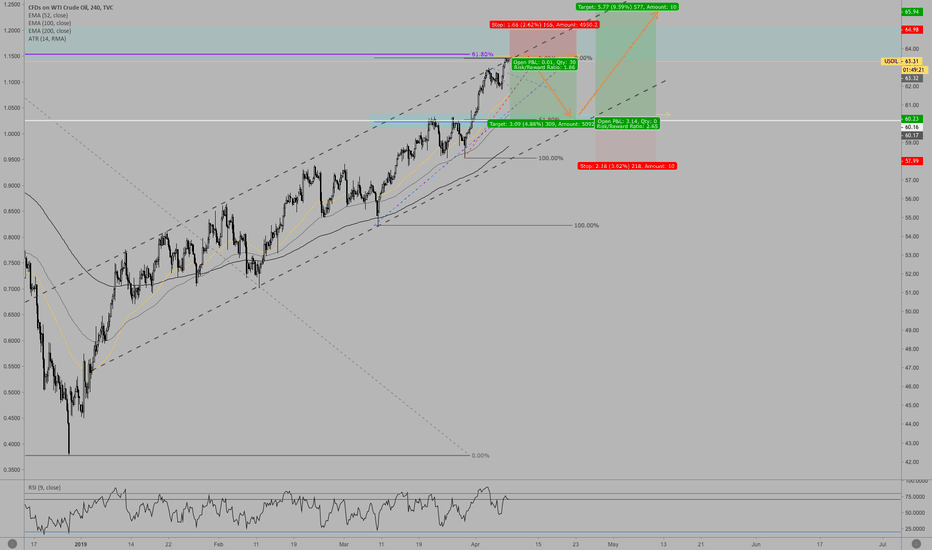This screenshot has height=550, width=932.
Task: Click the gray 63.32 price axis label
Action: (x=912, y=78)
